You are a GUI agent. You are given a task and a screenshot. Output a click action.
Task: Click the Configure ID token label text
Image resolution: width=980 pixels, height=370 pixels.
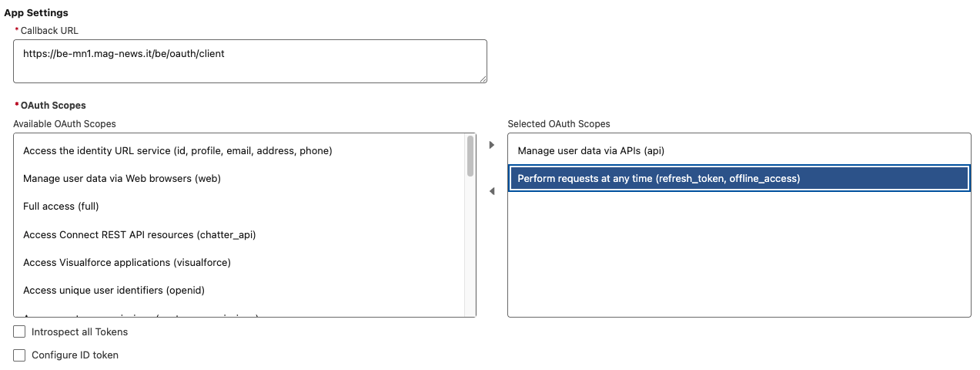(x=75, y=355)
